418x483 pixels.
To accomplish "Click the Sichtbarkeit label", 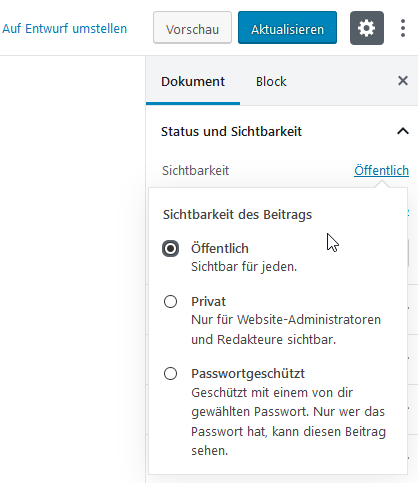I will click(x=195, y=170).
